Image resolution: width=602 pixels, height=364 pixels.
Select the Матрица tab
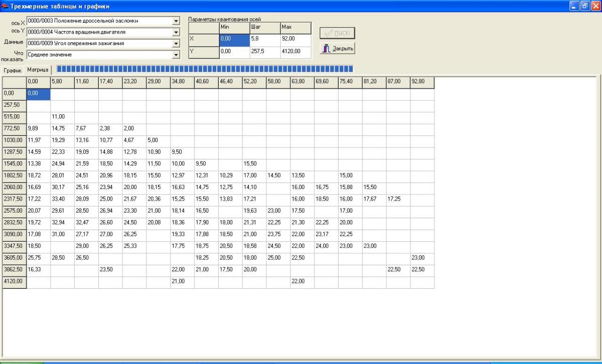[38, 70]
